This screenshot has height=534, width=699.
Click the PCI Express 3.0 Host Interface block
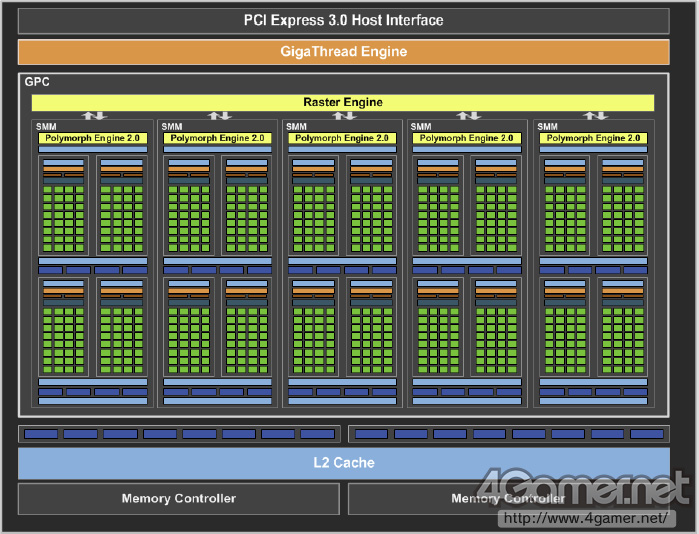point(343,21)
